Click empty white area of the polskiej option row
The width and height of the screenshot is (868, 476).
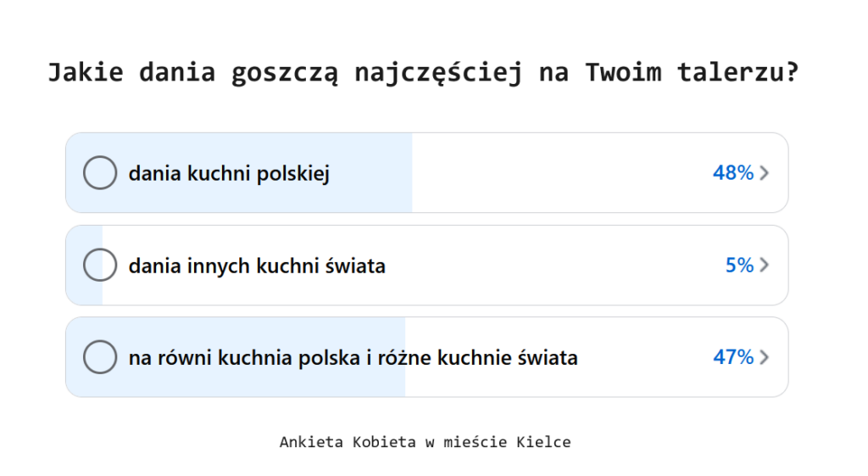pos(554,173)
